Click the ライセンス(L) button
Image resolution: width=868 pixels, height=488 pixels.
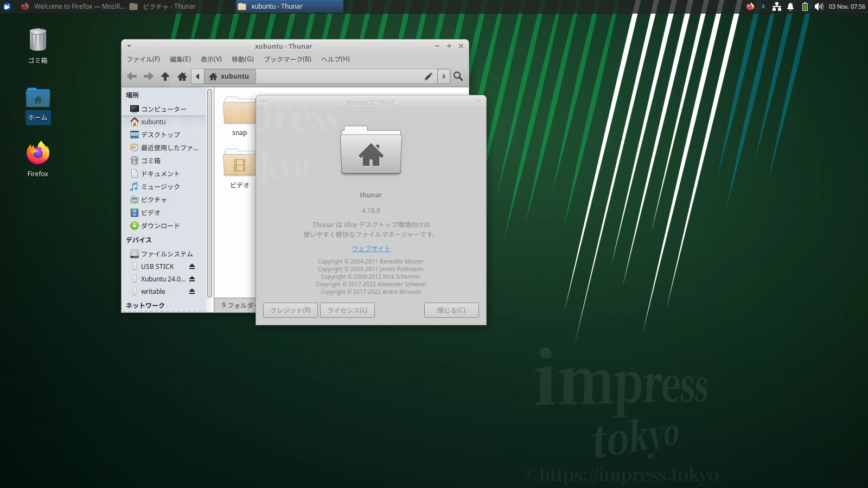[347, 310]
